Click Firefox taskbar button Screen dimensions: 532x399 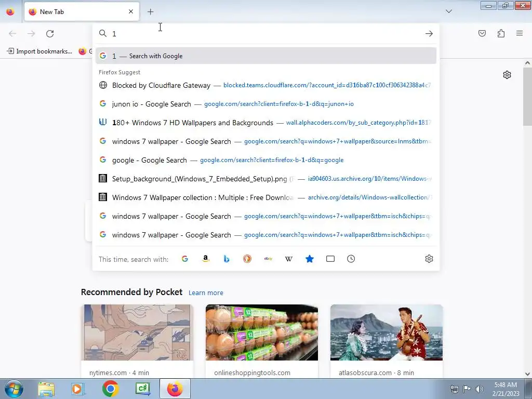[175, 389]
